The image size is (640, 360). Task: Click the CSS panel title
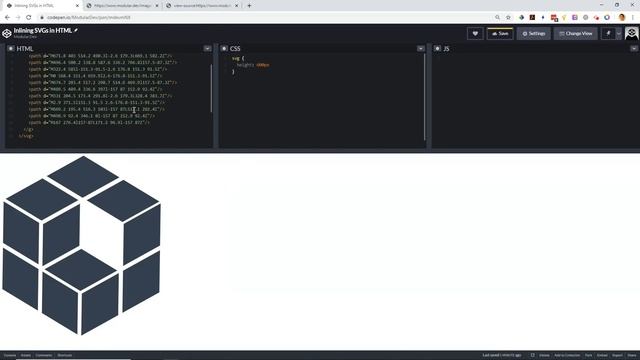point(235,49)
